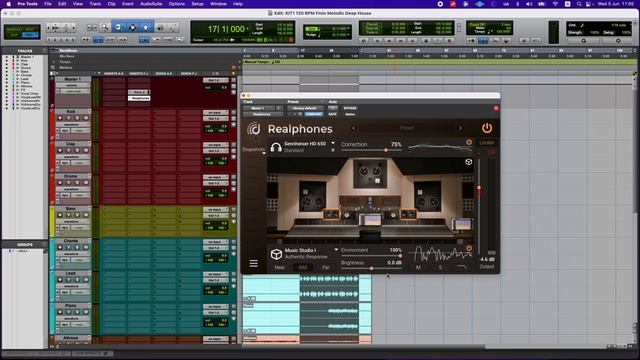
Task: Open the Window menu
Action: tap(218, 4)
